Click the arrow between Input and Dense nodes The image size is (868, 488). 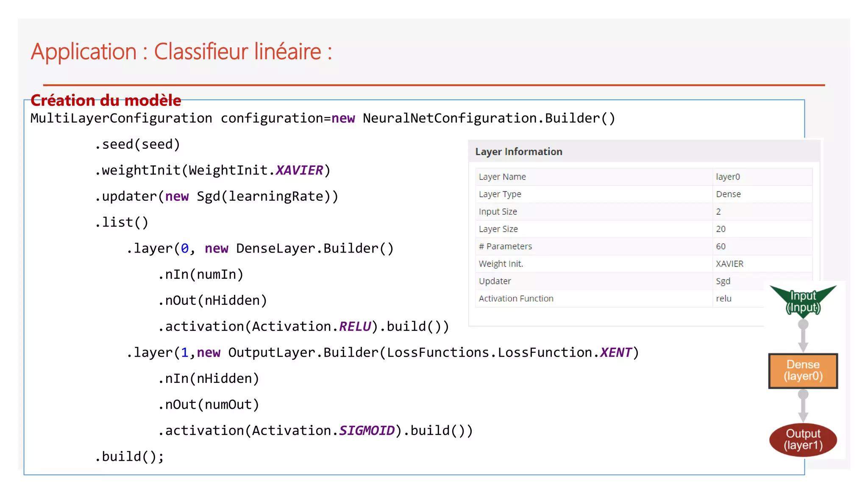[803, 335]
